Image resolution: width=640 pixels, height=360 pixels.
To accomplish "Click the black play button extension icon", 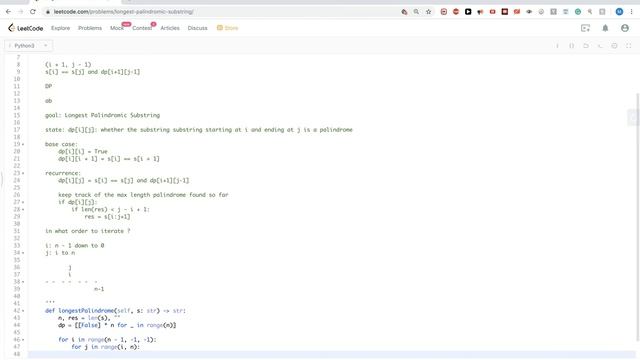I will point(468,12).
